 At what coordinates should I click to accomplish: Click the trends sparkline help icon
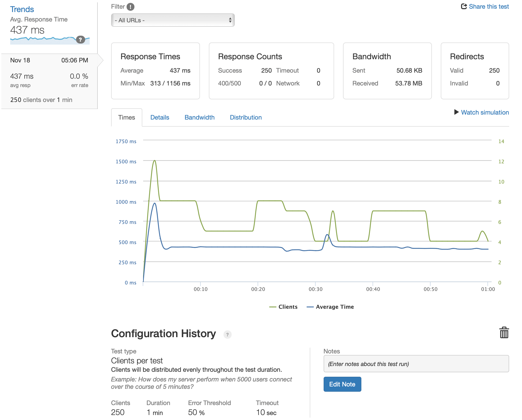(x=80, y=40)
